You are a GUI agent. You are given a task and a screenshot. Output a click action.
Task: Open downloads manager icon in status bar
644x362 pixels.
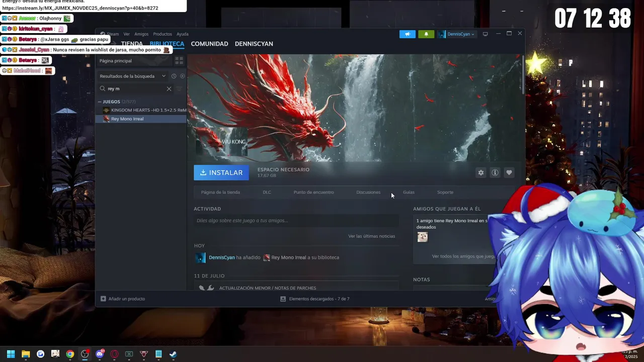[283, 299]
